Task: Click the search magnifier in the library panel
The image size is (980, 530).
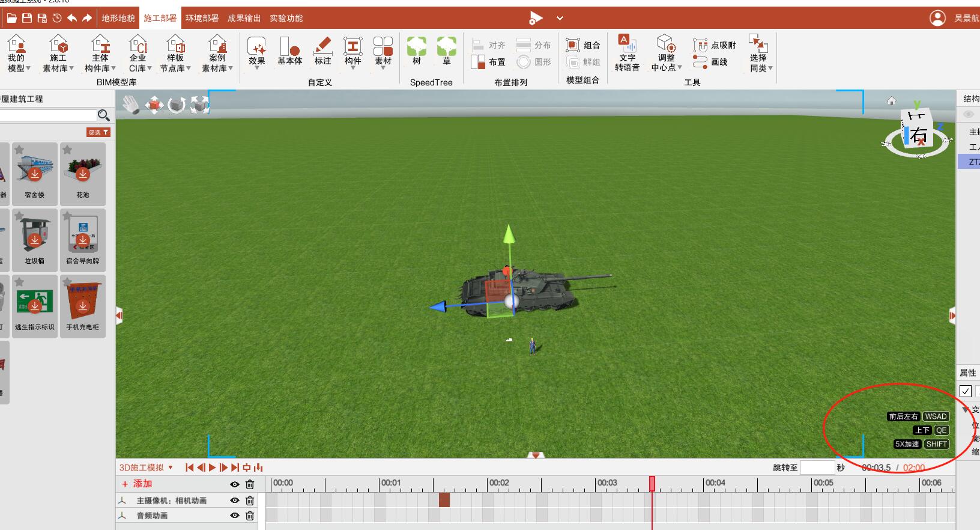Action: [x=104, y=115]
